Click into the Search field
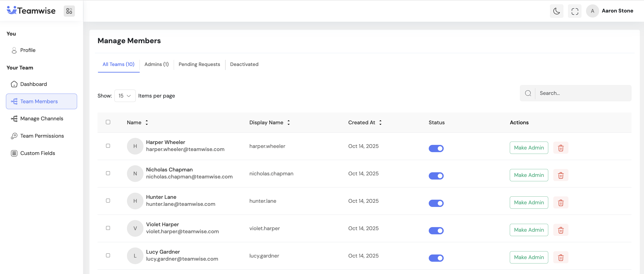 [x=582, y=93]
